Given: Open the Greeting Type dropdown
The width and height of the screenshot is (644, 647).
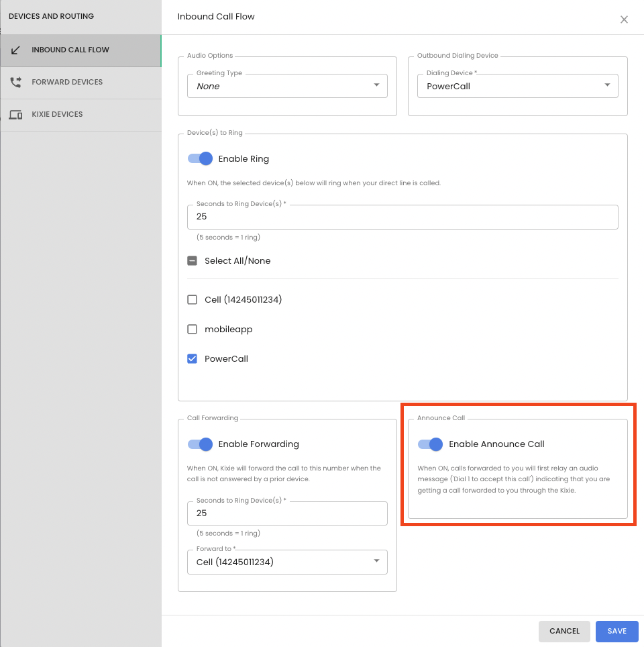Looking at the screenshot, I should click(287, 86).
